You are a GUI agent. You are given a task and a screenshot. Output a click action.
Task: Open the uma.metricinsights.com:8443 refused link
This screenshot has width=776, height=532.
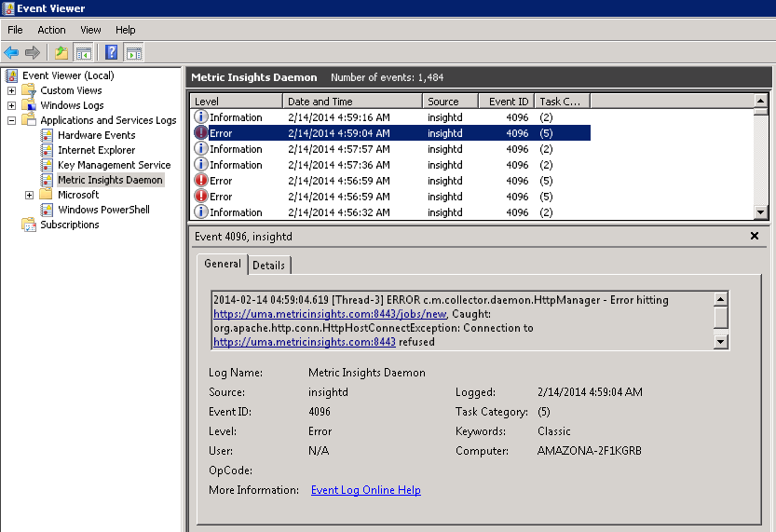coord(305,342)
